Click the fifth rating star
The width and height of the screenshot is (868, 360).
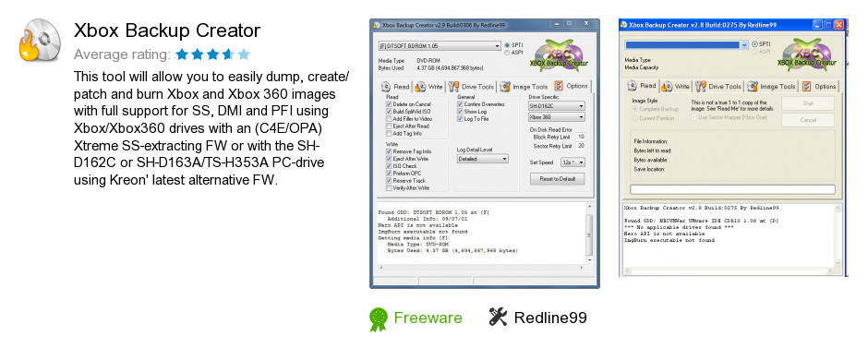[x=244, y=54]
